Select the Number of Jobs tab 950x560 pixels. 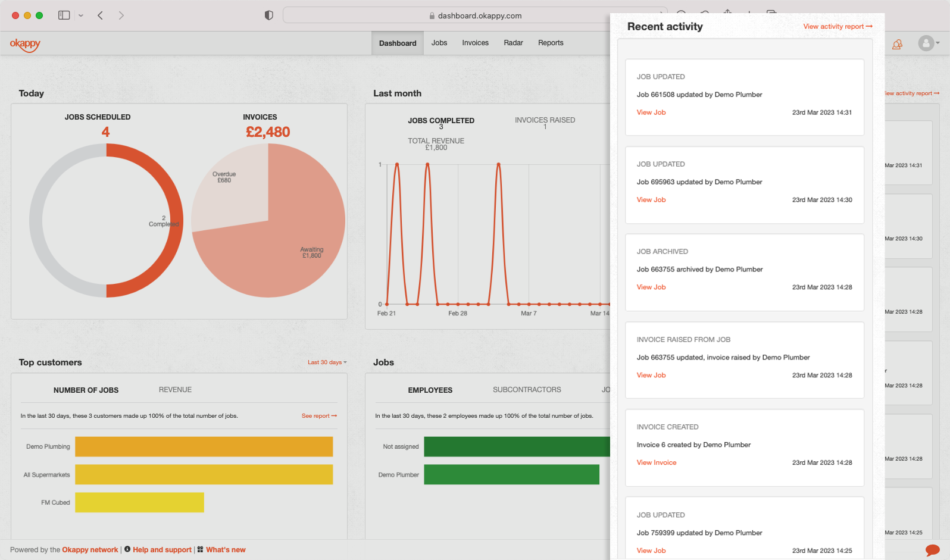coord(86,390)
